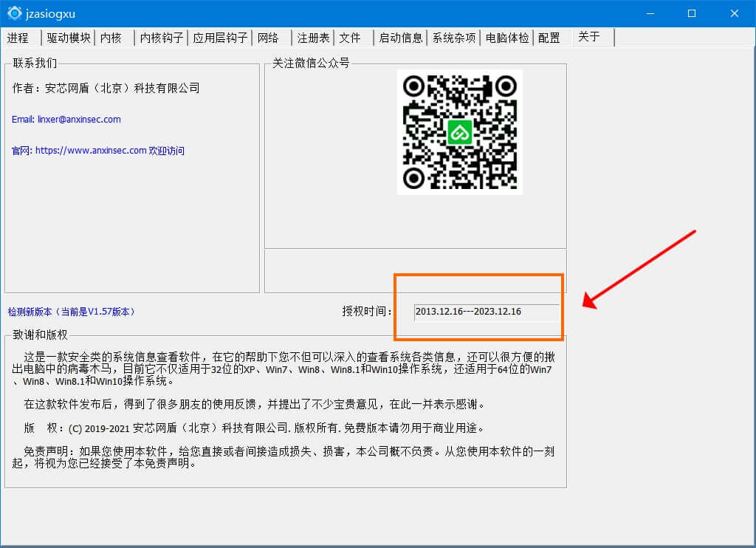The width and height of the screenshot is (756, 548).
Task: Minimize the jzasiogxu window
Action: click(x=650, y=13)
